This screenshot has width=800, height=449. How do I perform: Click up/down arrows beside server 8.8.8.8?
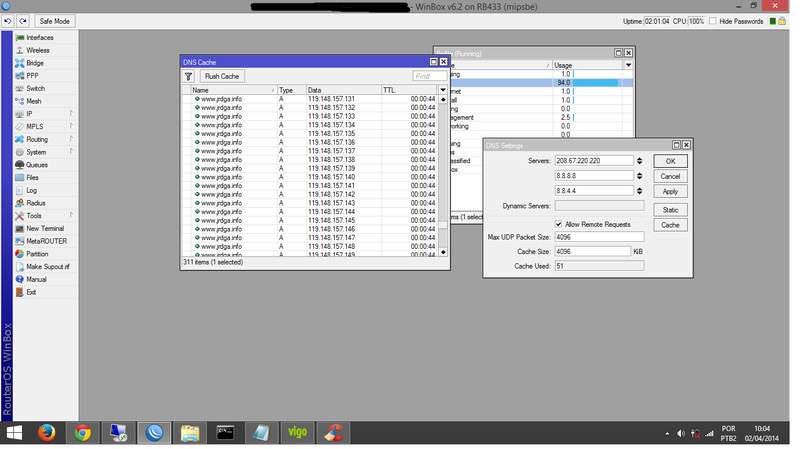tap(639, 176)
